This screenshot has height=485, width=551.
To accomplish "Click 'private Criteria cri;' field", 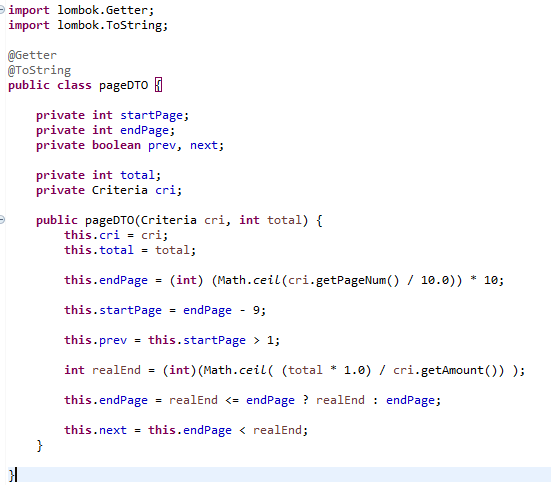I will pos(109,190).
